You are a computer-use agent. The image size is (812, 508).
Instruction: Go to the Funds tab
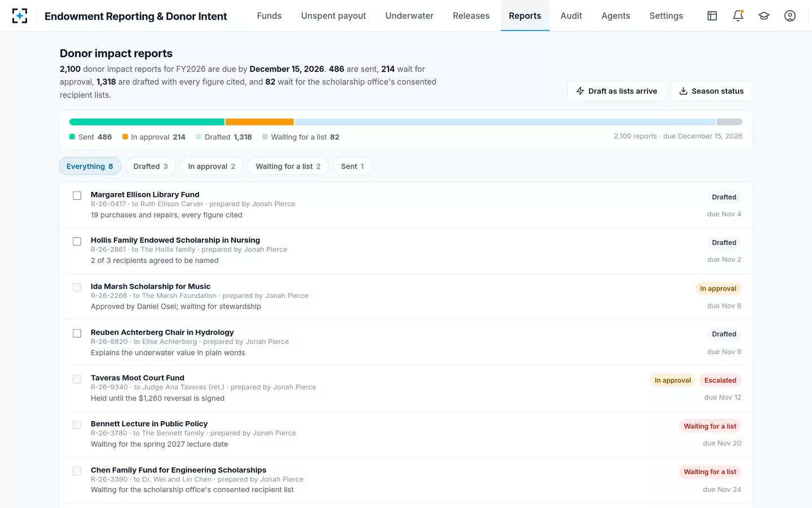pos(269,16)
